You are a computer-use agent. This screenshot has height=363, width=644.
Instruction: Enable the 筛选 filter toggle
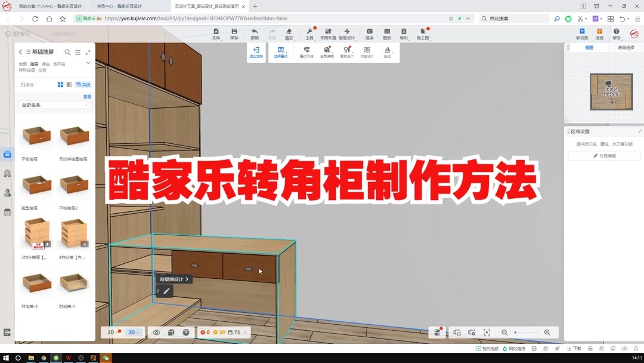(85, 84)
